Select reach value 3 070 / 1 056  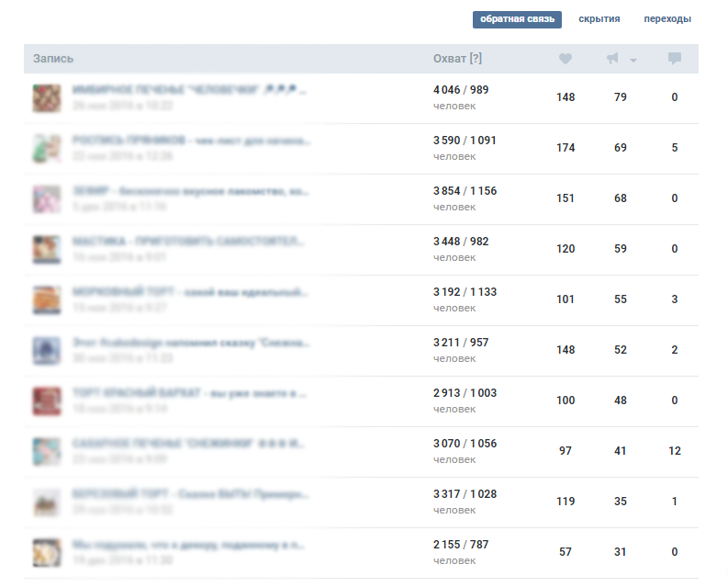(x=465, y=444)
